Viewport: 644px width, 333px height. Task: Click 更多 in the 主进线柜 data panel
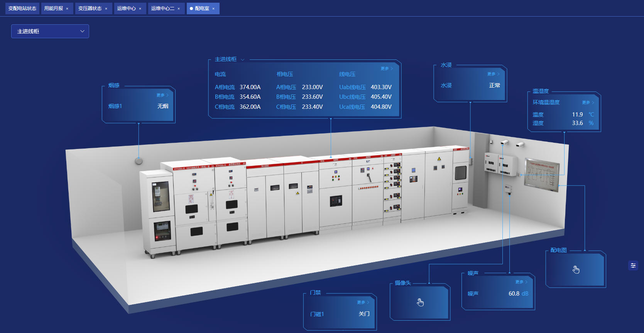[387, 69]
